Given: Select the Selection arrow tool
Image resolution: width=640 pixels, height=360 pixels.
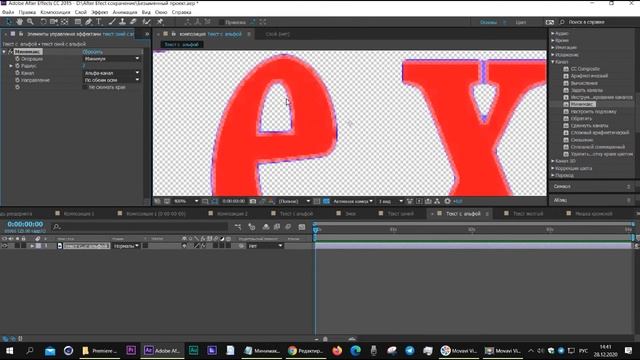Looking at the screenshot, I should pyautogui.click(x=9, y=22).
